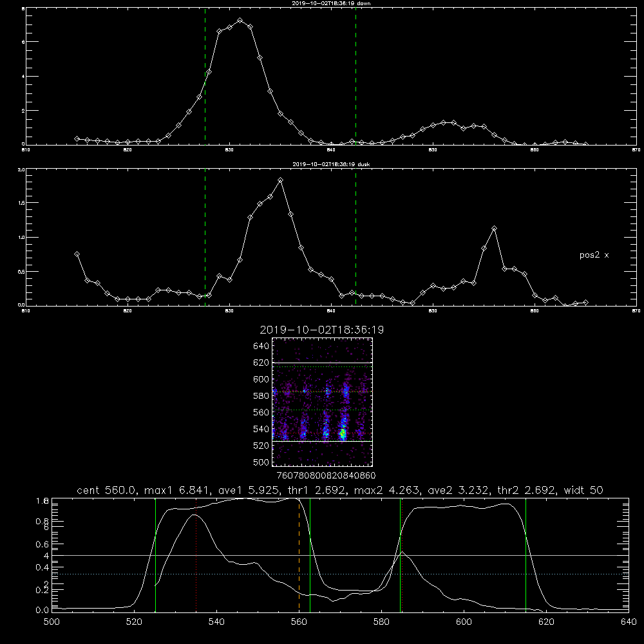This screenshot has height=644, width=644.
Task: Click the 'ave2 3.232' value in stats line
Action: tap(459, 490)
